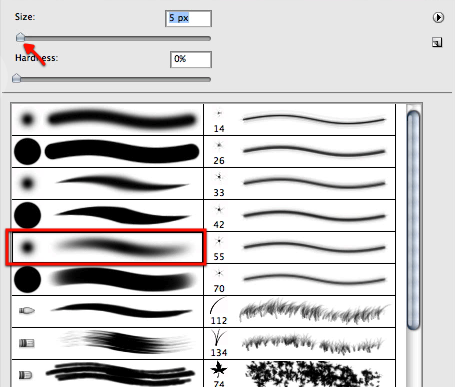Choose the 55 spatter brush preset
The width and height of the screenshot is (455, 387).
pyautogui.click(x=299, y=247)
